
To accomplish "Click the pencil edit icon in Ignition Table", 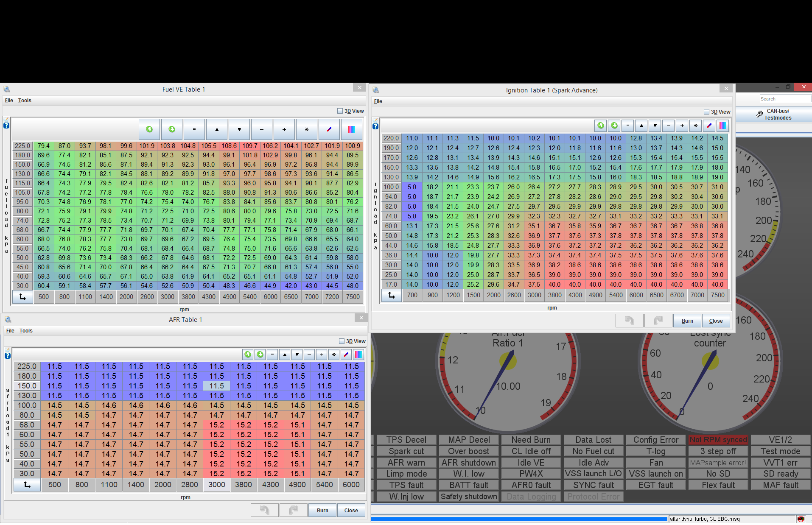I will (709, 126).
